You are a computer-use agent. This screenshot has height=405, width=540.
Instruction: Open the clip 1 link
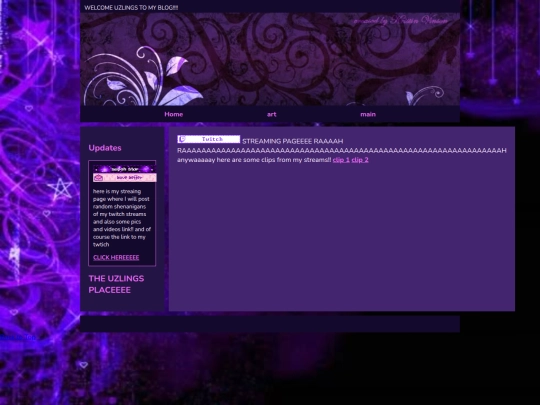pyautogui.click(x=341, y=160)
